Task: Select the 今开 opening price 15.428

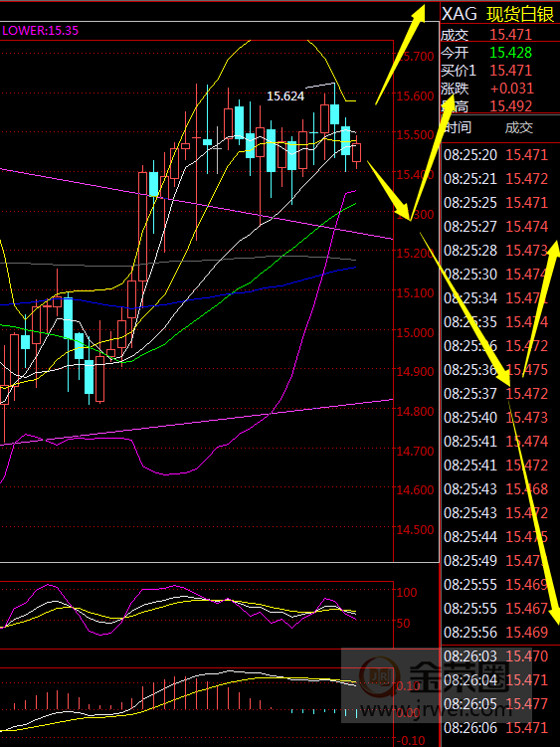Action: [511, 53]
